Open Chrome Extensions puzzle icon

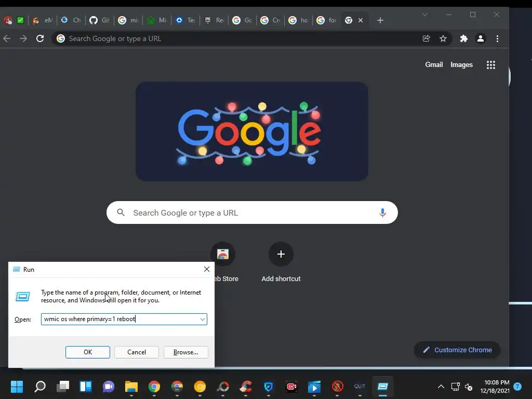tap(464, 38)
